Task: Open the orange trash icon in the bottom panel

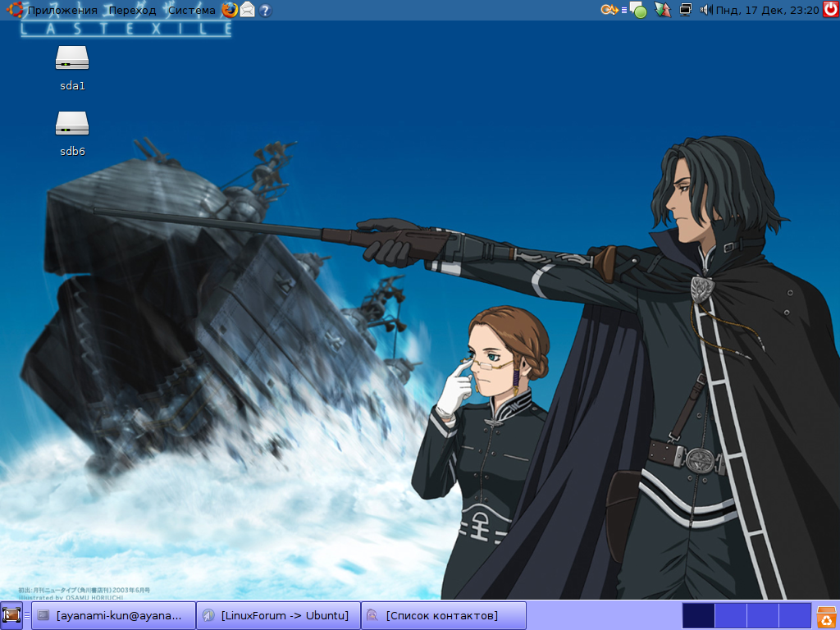Action: point(827,616)
